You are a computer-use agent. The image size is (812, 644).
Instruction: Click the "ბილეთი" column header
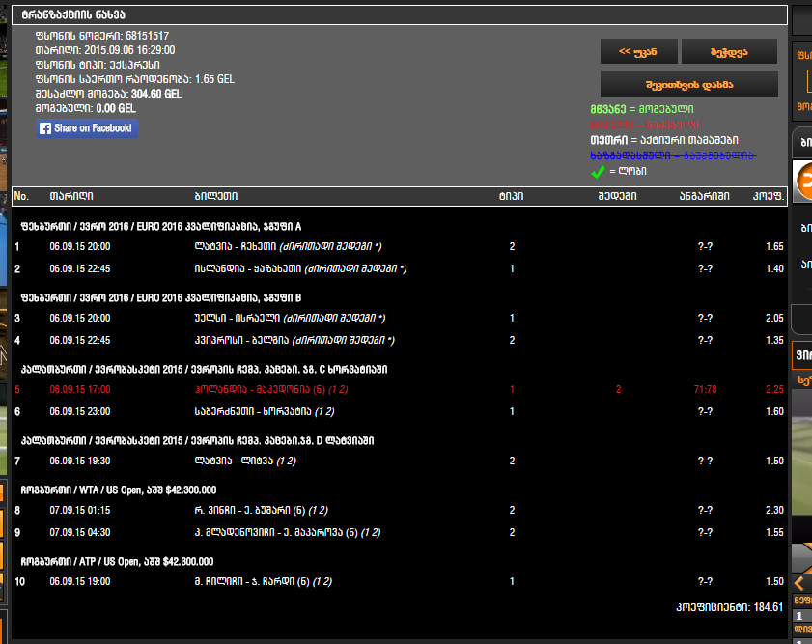click(215, 196)
